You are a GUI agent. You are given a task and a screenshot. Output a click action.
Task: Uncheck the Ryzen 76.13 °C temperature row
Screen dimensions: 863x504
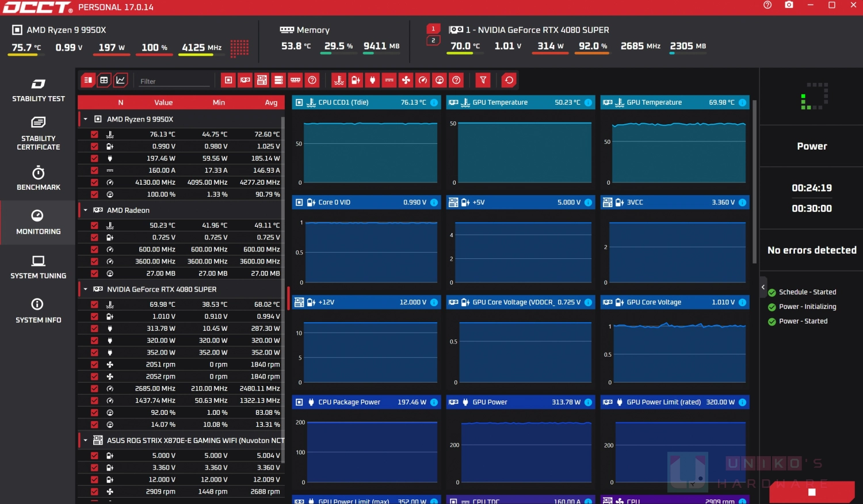pos(94,134)
